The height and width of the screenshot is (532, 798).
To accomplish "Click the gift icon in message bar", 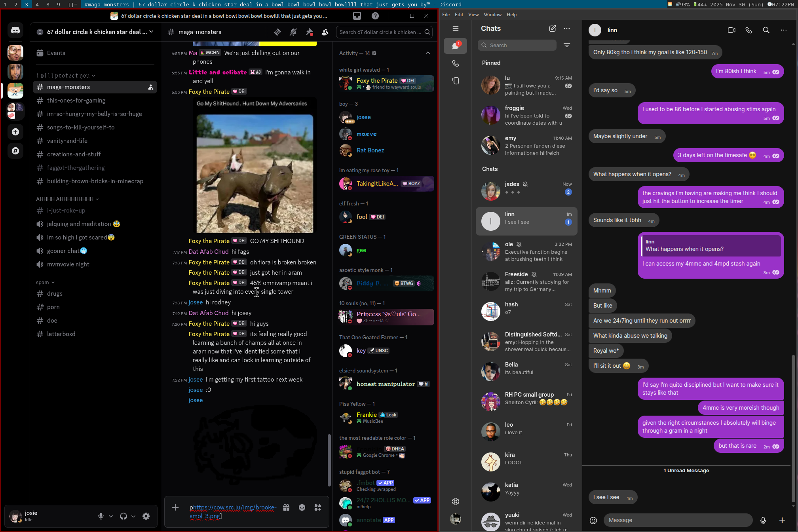I will point(286,507).
